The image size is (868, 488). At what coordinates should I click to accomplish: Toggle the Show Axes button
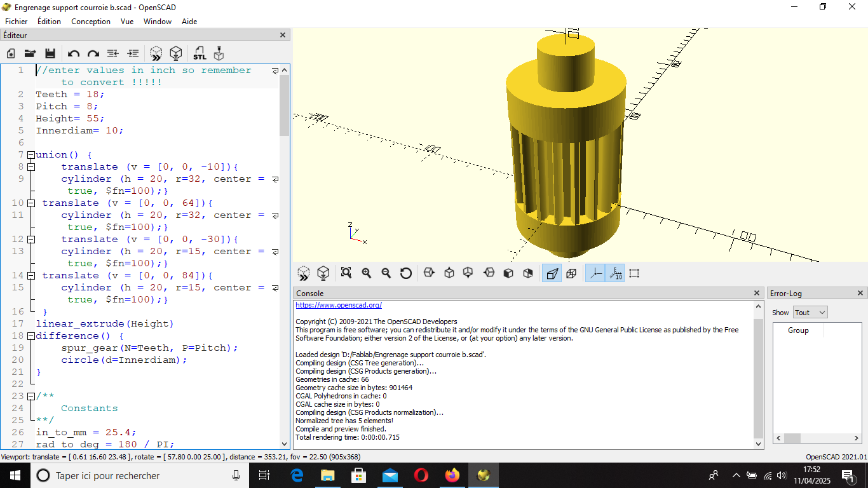595,273
